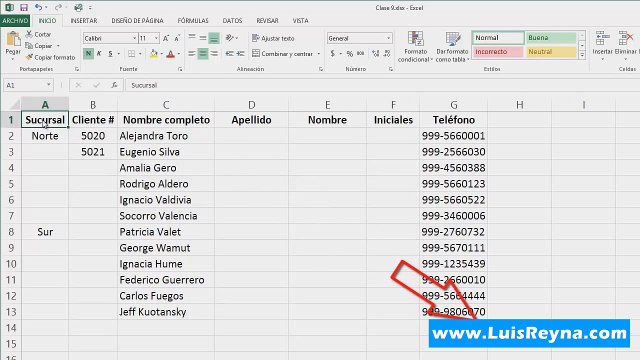Switch to the DATOS tab
This screenshot has height=360, width=640.
coord(232,20)
